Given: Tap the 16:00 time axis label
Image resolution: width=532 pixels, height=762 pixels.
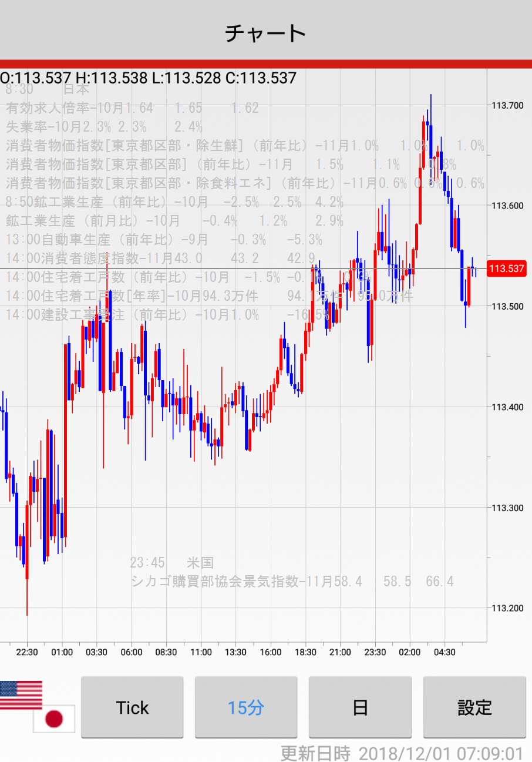Looking at the screenshot, I should pyautogui.click(x=271, y=652).
